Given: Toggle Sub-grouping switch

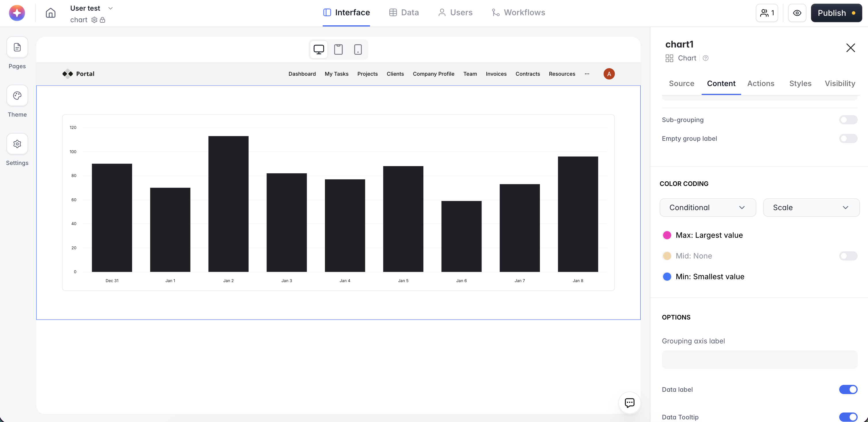Looking at the screenshot, I should coord(848,120).
